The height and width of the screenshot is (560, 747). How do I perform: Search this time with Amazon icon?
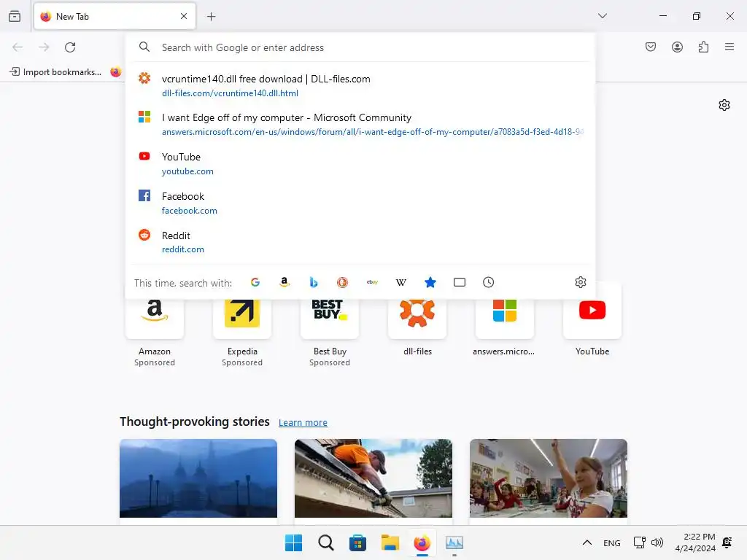click(285, 282)
